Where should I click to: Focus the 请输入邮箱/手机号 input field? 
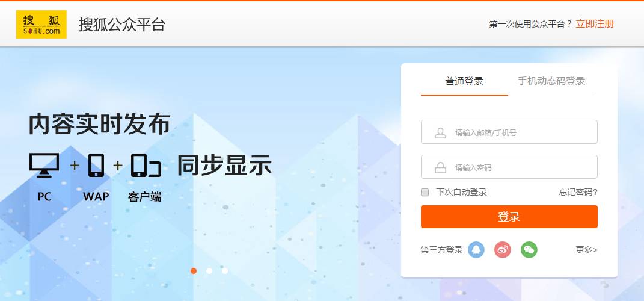[x=509, y=132]
